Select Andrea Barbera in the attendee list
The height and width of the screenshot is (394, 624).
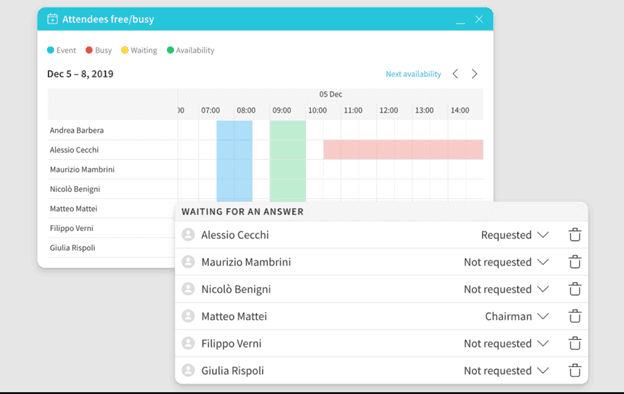pos(76,130)
